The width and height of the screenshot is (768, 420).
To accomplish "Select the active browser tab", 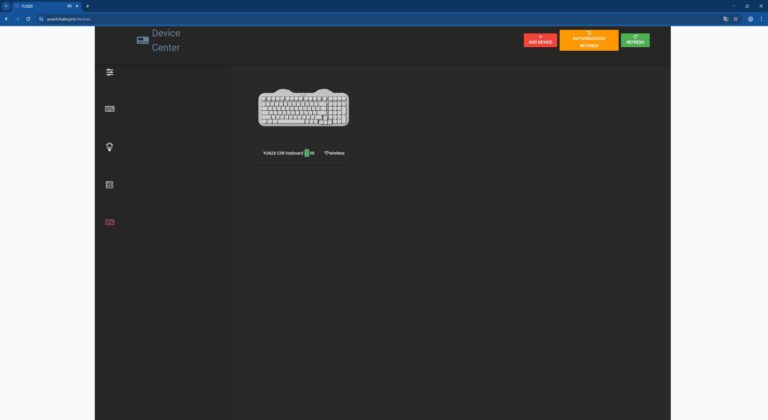I will click(x=47, y=6).
